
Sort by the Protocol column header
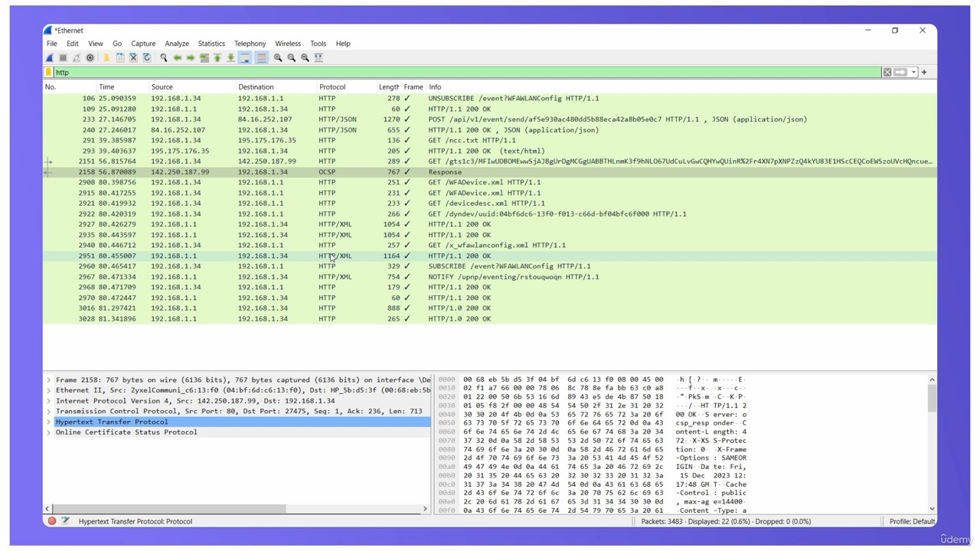pos(347,87)
